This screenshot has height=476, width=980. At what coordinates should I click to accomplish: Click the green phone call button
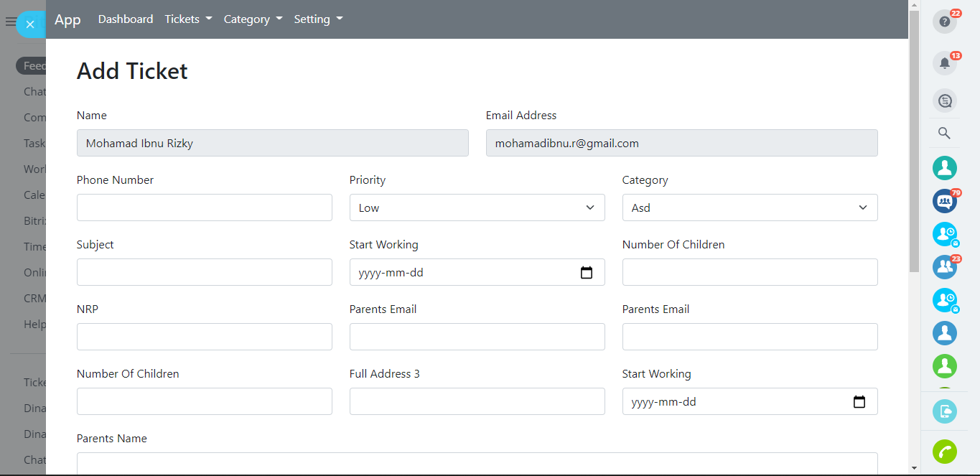click(x=944, y=452)
